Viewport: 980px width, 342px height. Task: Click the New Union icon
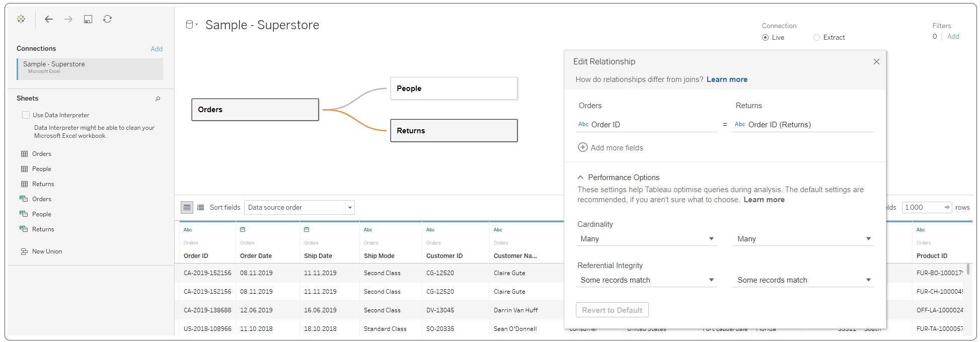click(24, 251)
